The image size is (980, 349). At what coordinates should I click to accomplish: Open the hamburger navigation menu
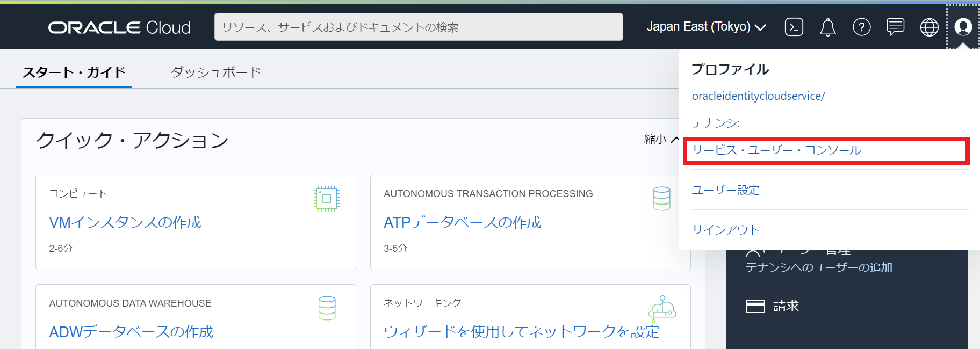pos(18,26)
